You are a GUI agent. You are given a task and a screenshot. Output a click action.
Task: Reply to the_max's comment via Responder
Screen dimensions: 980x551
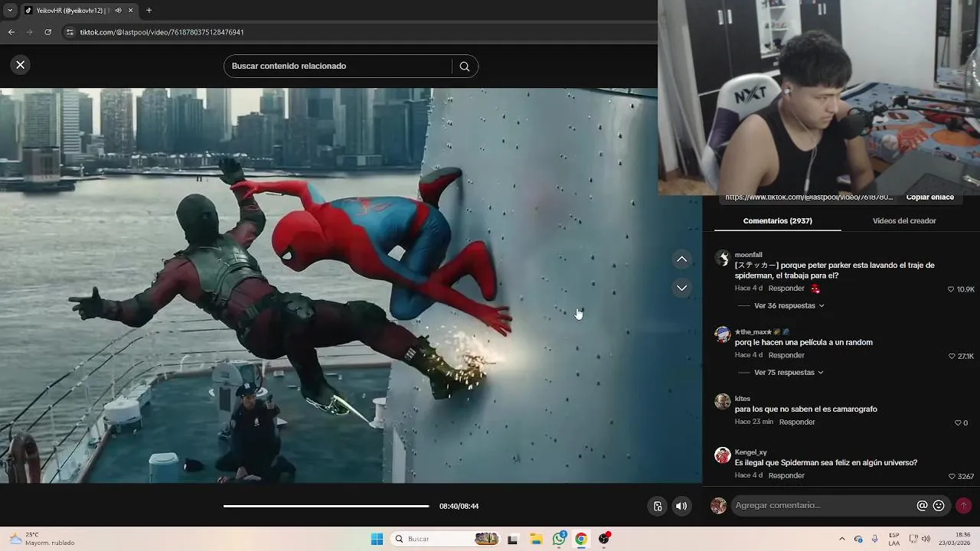pos(786,355)
